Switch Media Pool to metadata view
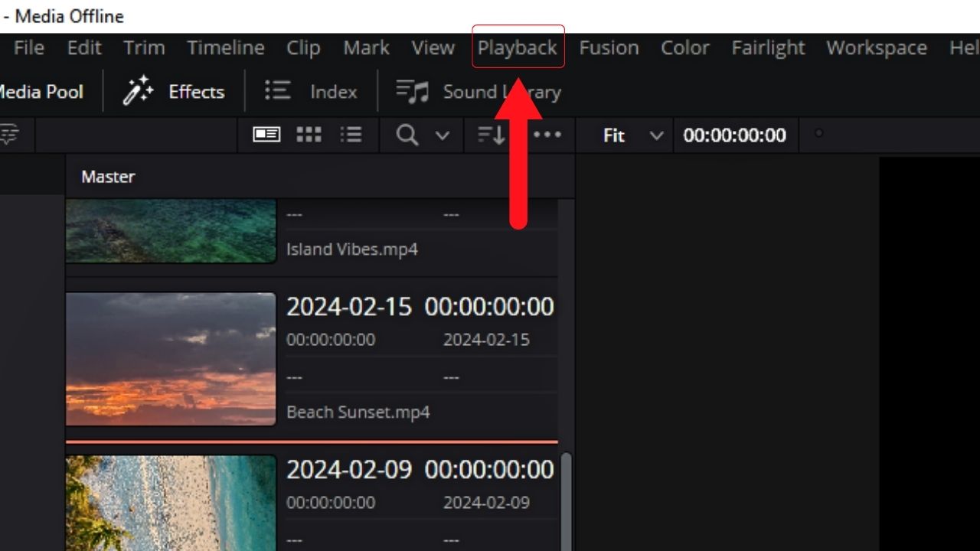Image resolution: width=980 pixels, height=551 pixels. 266,135
